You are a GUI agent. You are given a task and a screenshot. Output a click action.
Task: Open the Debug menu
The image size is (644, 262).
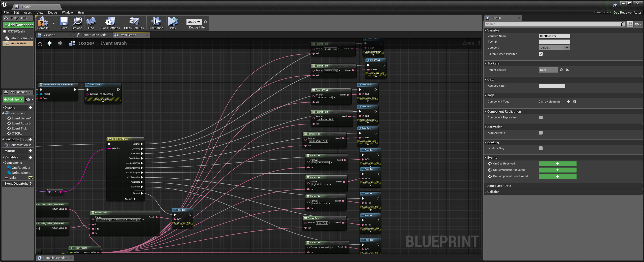coord(52,13)
